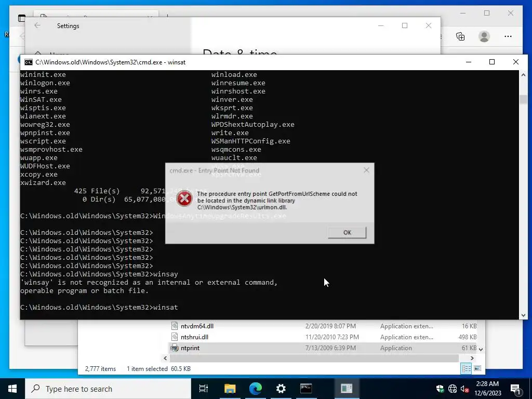Screen dimensions: 532x399
Task: Click WSManHTTPConfig.exe in the cmd listing
Action: coord(251,141)
